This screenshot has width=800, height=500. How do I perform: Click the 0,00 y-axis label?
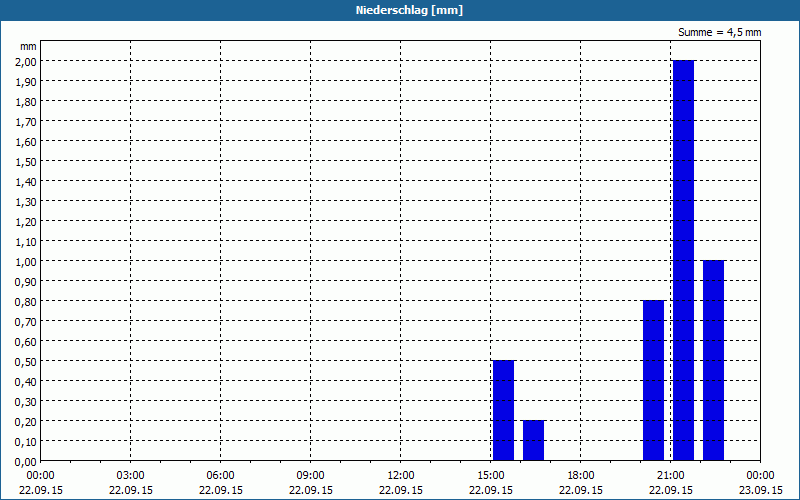(26, 462)
